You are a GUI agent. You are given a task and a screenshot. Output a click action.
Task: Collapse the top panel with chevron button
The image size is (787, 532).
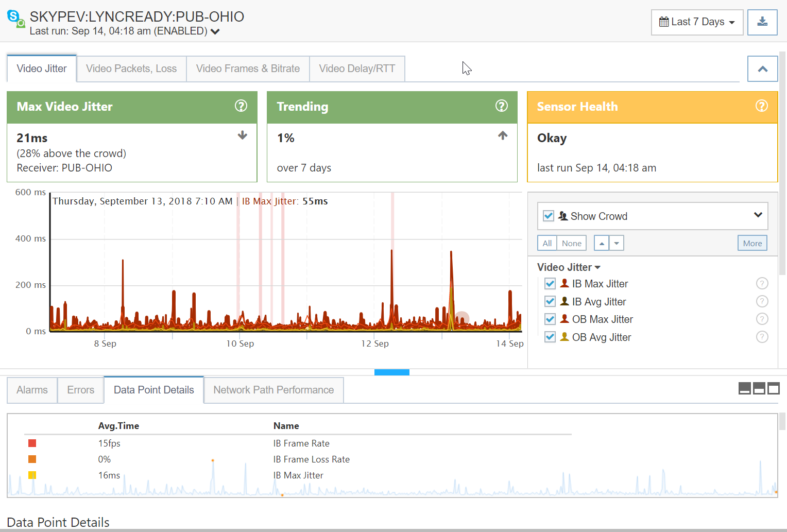(763, 68)
